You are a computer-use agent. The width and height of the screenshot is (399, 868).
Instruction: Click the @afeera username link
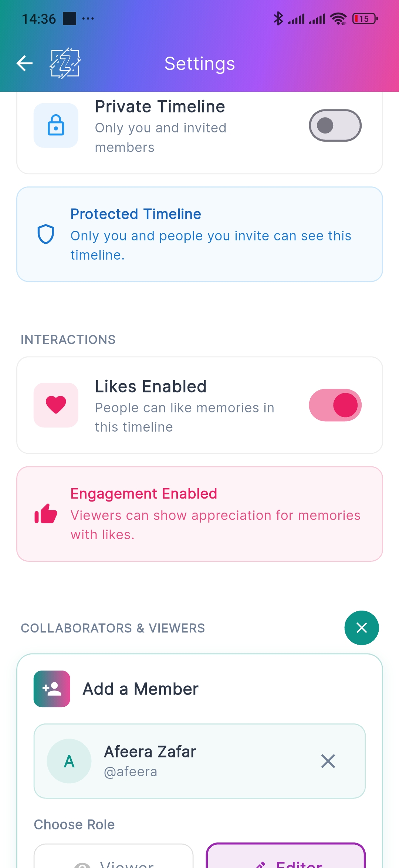(x=131, y=771)
